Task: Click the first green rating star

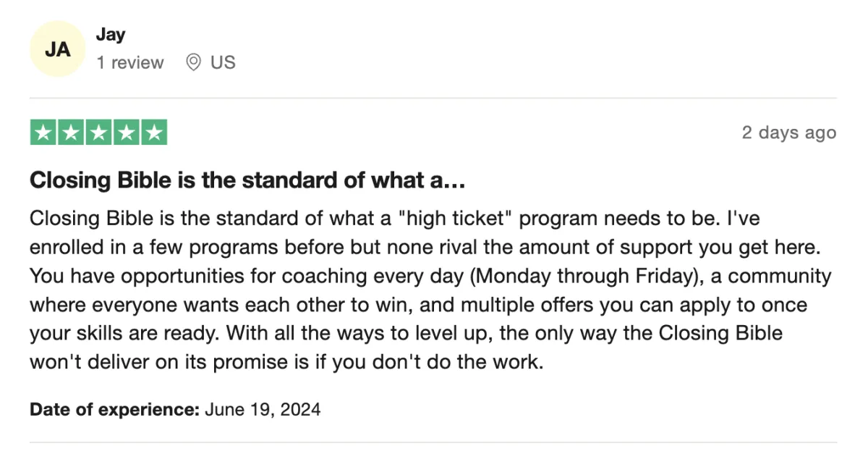Action: [43, 133]
